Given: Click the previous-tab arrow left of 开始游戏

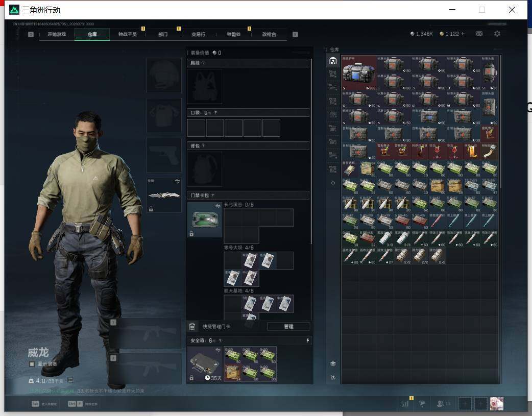Looking at the screenshot, I should point(31,34).
